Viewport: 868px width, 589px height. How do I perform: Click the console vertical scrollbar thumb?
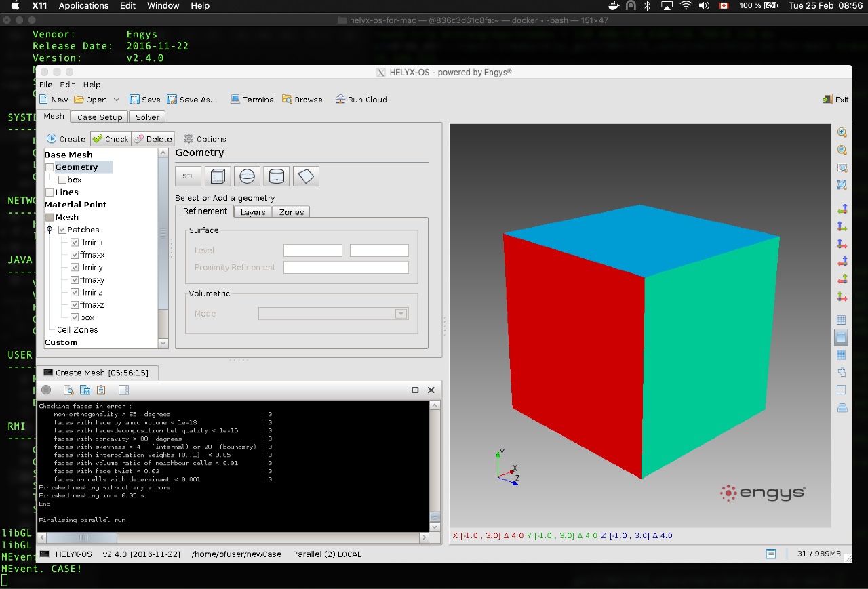pos(435,516)
